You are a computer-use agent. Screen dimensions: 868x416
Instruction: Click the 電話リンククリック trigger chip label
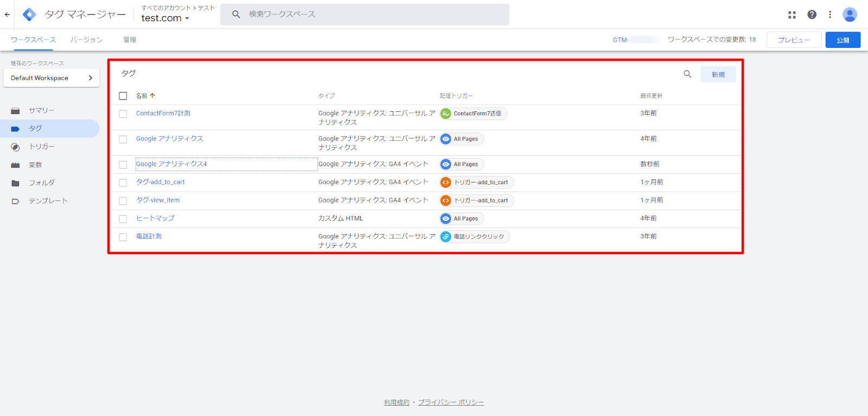[x=479, y=237]
